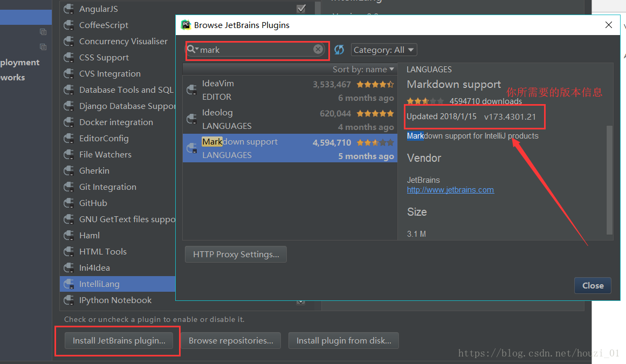
Task: Click the Concurrency Visualiser plugin icon
Action: pyautogui.click(x=68, y=41)
